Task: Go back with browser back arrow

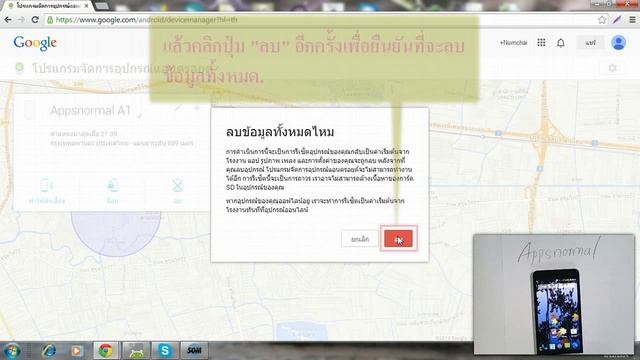Action: [x=8, y=20]
